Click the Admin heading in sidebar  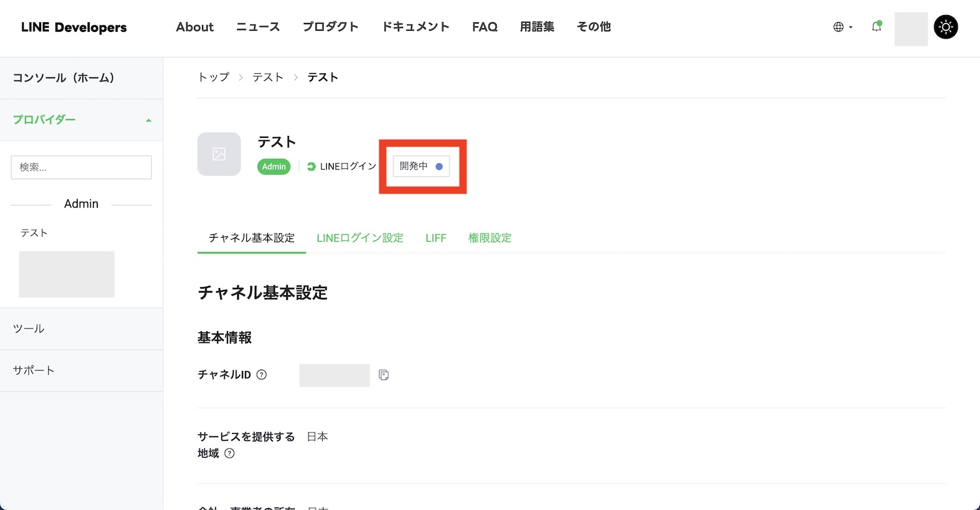[x=81, y=204]
